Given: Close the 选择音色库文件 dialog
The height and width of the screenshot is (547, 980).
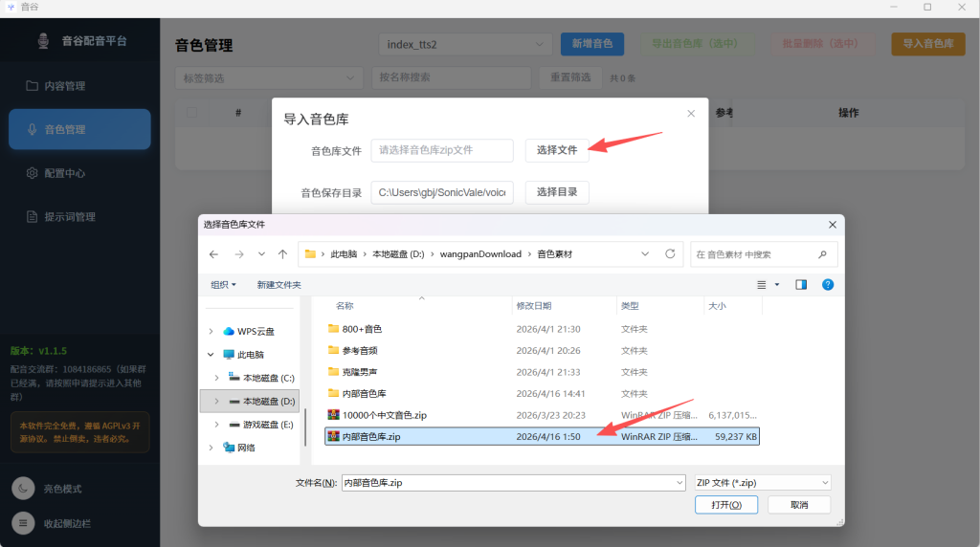Looking at the screenshot, I should [x=833, y=225].
